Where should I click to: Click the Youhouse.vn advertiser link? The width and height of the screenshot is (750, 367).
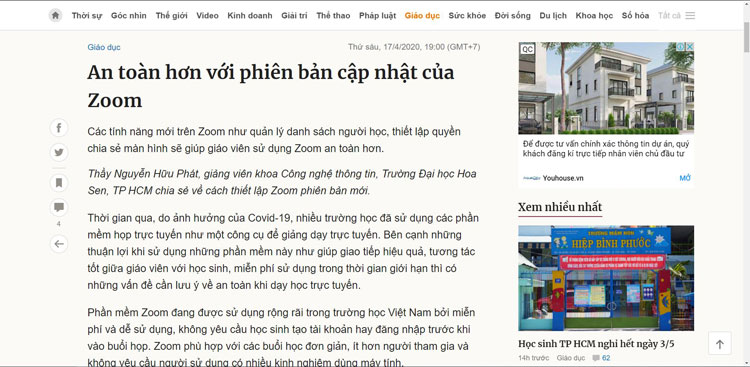click(x=562, y=178)
